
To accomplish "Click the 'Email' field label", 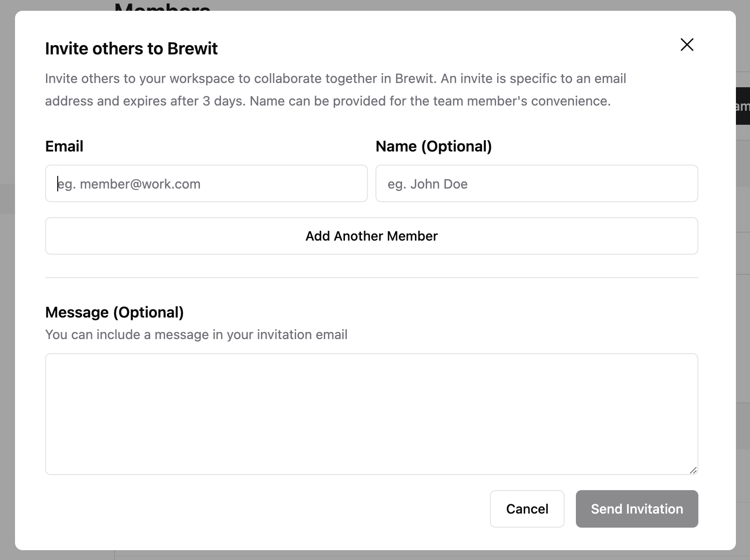I will point(64,146).
